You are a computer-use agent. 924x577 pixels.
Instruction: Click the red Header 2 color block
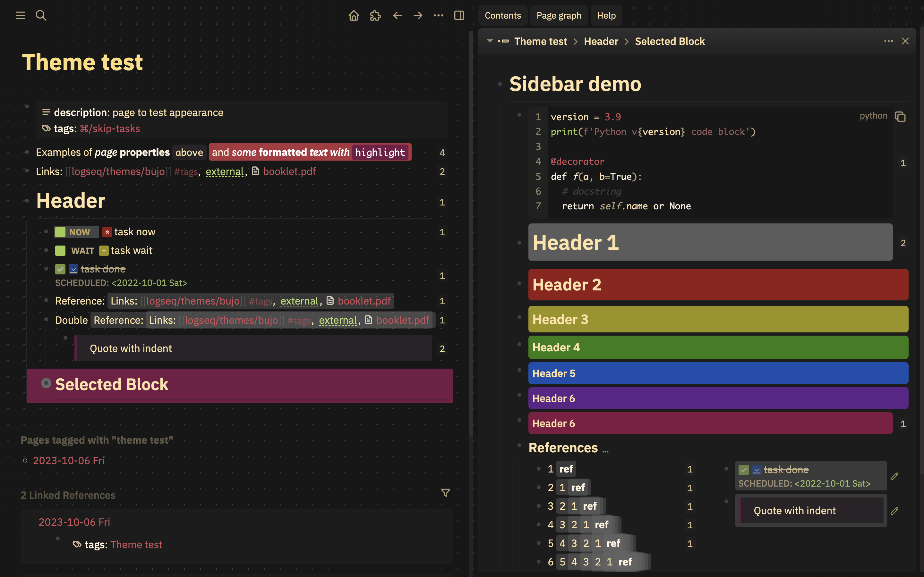click(x=718, y=285)
